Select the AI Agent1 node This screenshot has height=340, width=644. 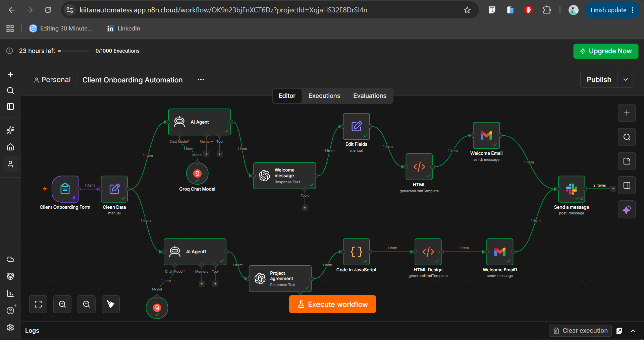pyautogui.click(x=195, y=252)
